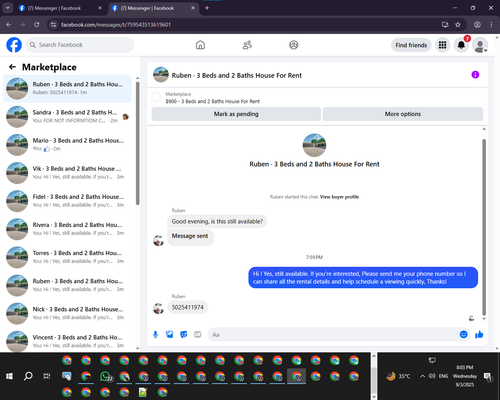Viewport: 500px width, 400px height.
Task: Click the 'Good evening, is this still available?' message
Action: pyautogui.click(x=217, y=221)
